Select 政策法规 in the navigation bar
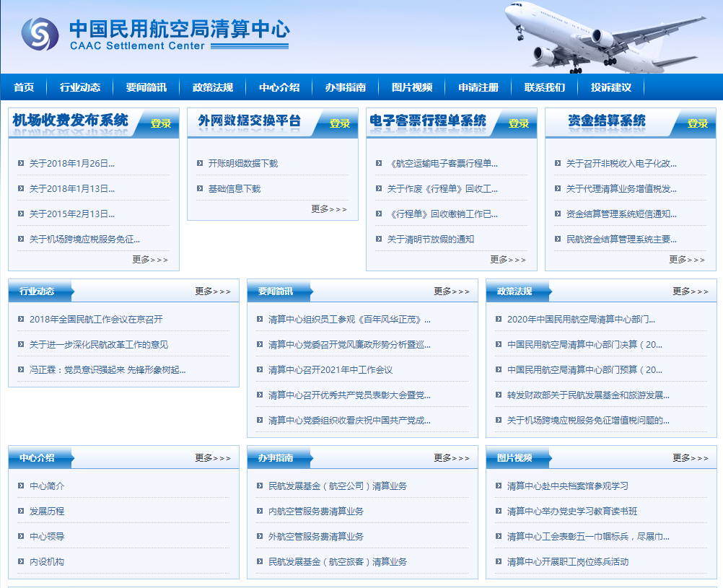This screenshot has width=723, height=588. pos(213,87)
